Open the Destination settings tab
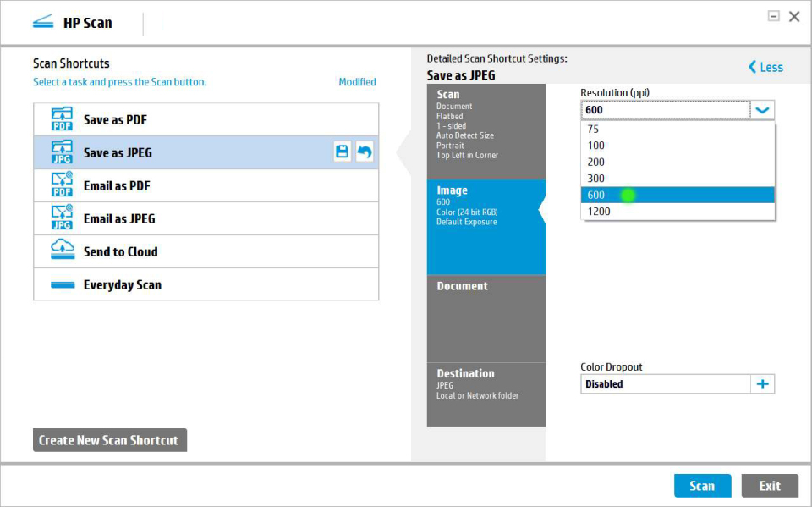 click(x=486, y=394)
